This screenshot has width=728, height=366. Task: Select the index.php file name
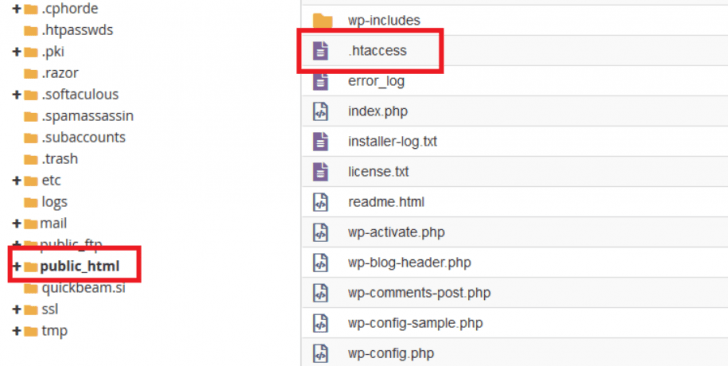[378, 111]
